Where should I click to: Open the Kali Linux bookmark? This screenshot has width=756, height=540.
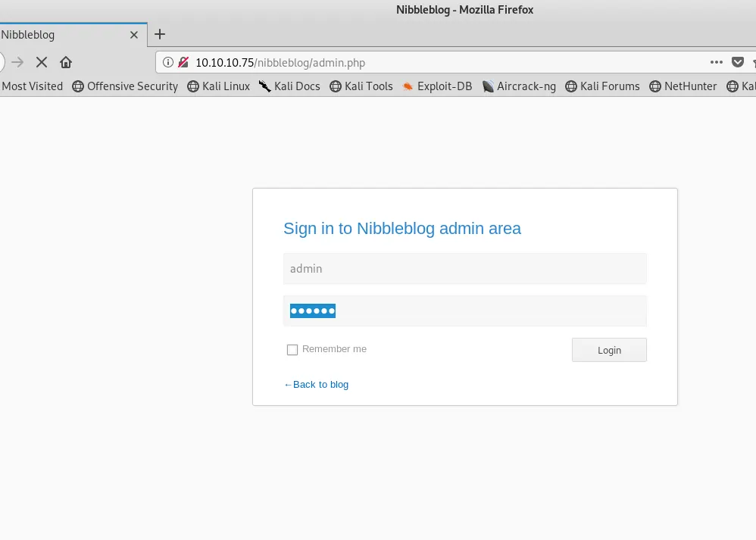pyautogui.click(x=219, y=86)
